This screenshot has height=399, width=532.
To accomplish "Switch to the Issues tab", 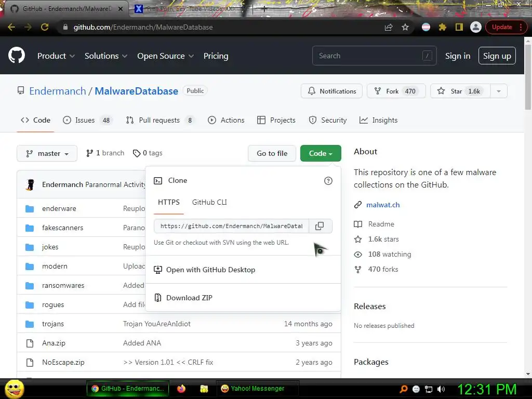I will (87, 120).
